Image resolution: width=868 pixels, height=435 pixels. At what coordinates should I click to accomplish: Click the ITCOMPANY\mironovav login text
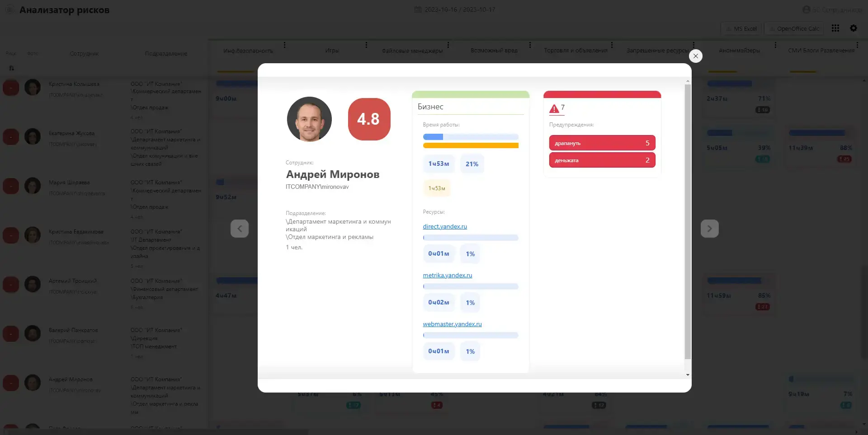[317, 187]
